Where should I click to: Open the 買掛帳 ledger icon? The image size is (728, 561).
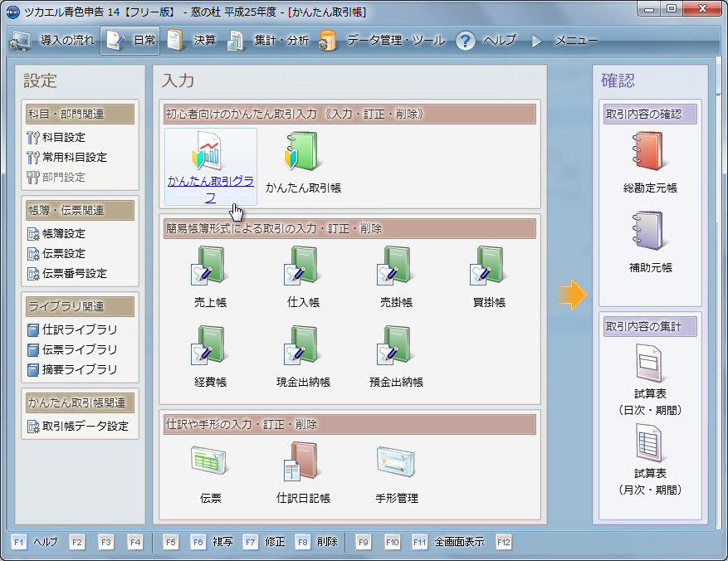point(487,266)
